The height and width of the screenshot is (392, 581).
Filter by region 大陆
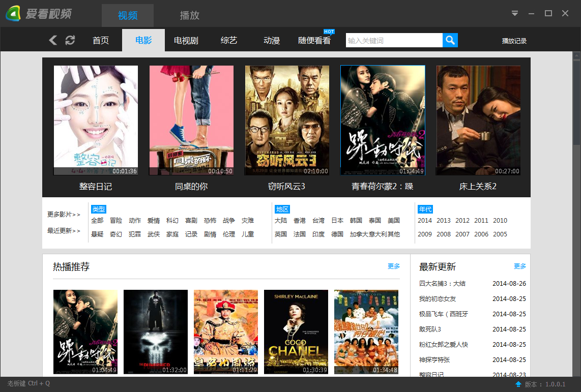[x=281, y=220]
